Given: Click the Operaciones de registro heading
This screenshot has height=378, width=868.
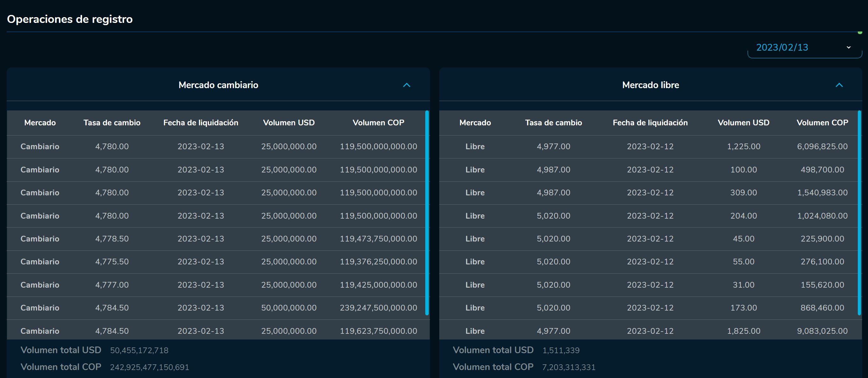Looking at the screenshot, I should point(70,19).
